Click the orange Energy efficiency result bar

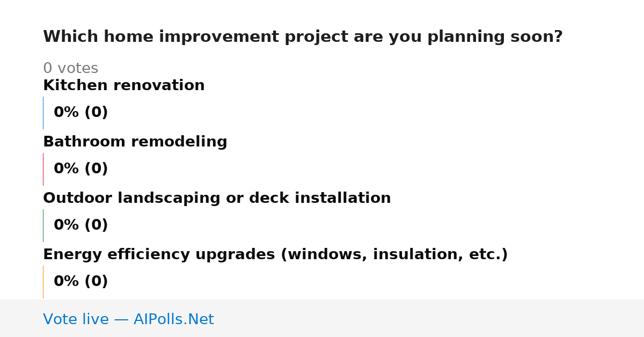43,282
